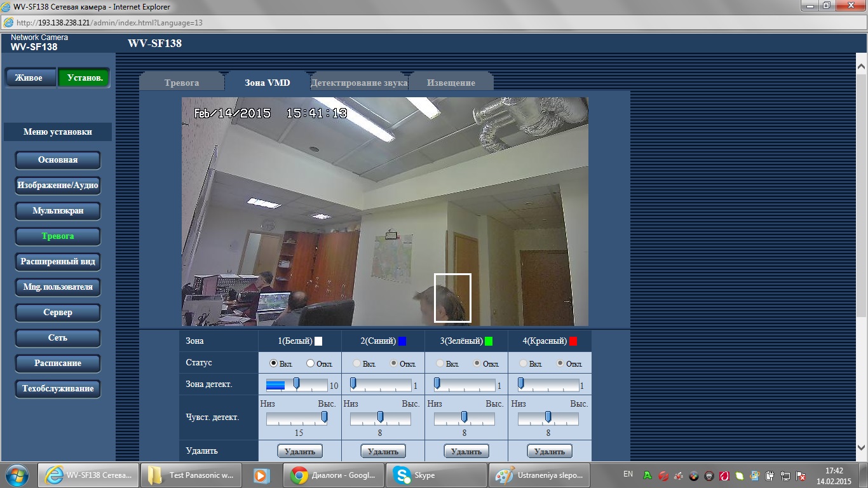Enable status Вкл. for zone 1 (Белый)
This screenshot has height=488, width=868.
pos(274,363)
